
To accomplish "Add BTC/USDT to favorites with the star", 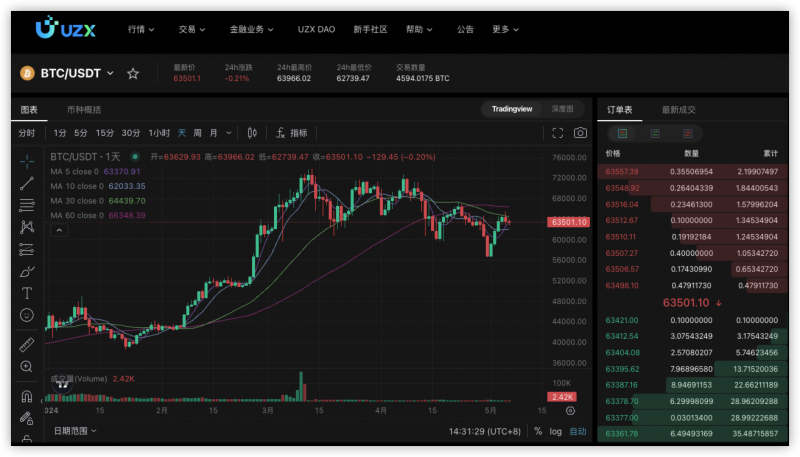I will coord(133,73).
